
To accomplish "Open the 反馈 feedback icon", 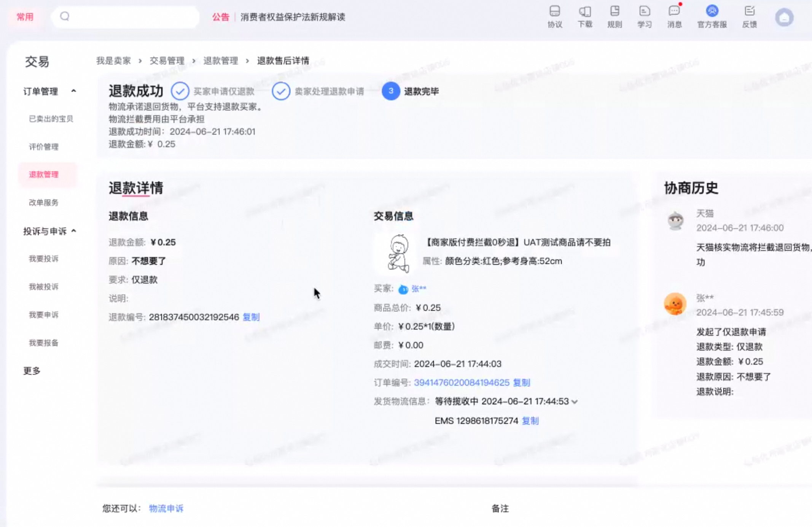I will click(x=750, y=17).
